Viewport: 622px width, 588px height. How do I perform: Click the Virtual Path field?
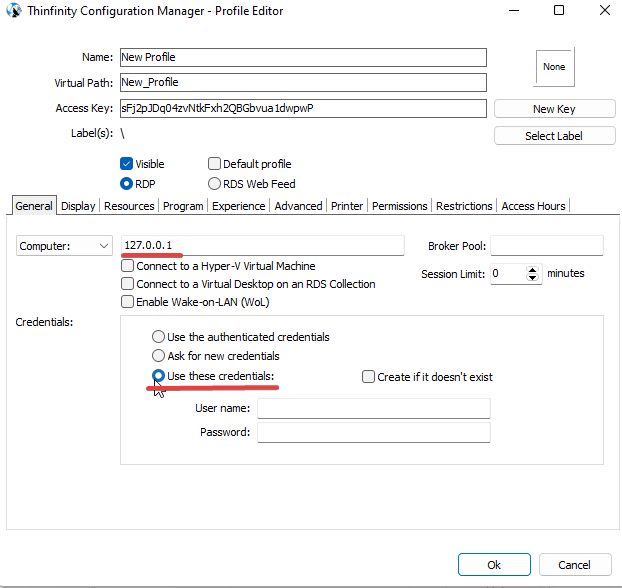coord(303,83)
